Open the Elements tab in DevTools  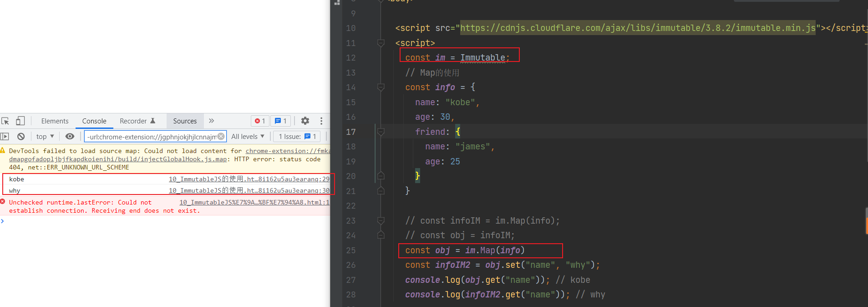[55, 121]
